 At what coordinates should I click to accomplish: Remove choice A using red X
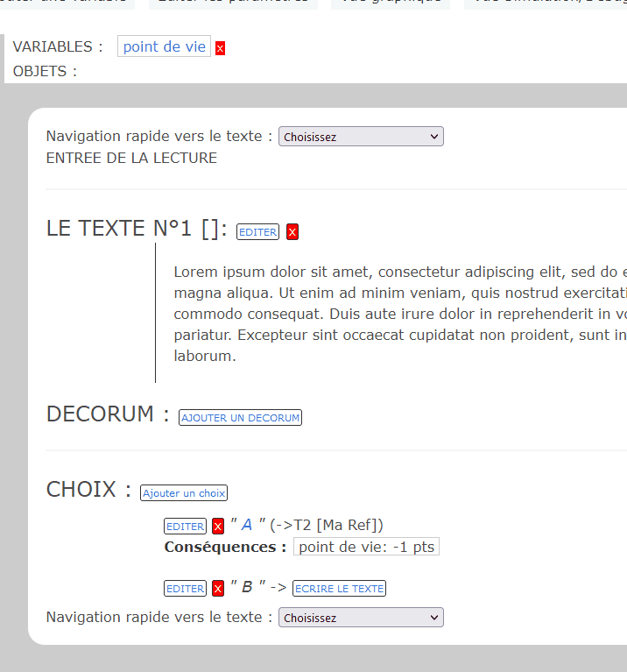click(218, 527)
